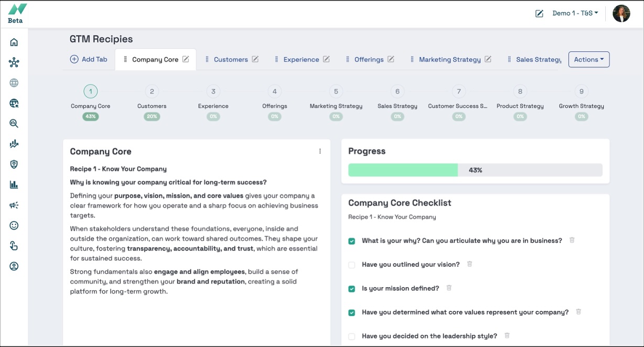Open Company Core card three-dot menu
644x347 pixels.
point(320,151)
